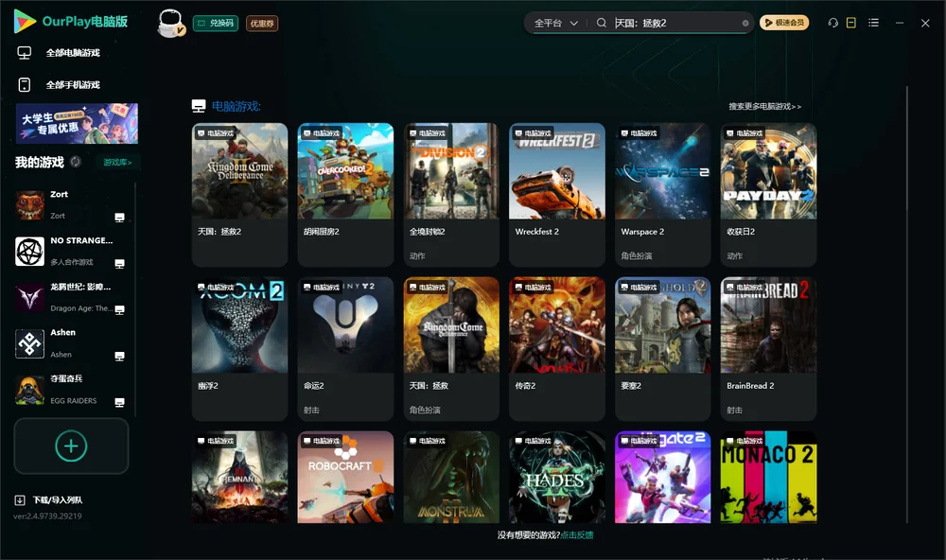Image resolution: width=946 pixels, height=560 pixels.
Task: Open the 下载/导入列队 queue
Action: 58,500
